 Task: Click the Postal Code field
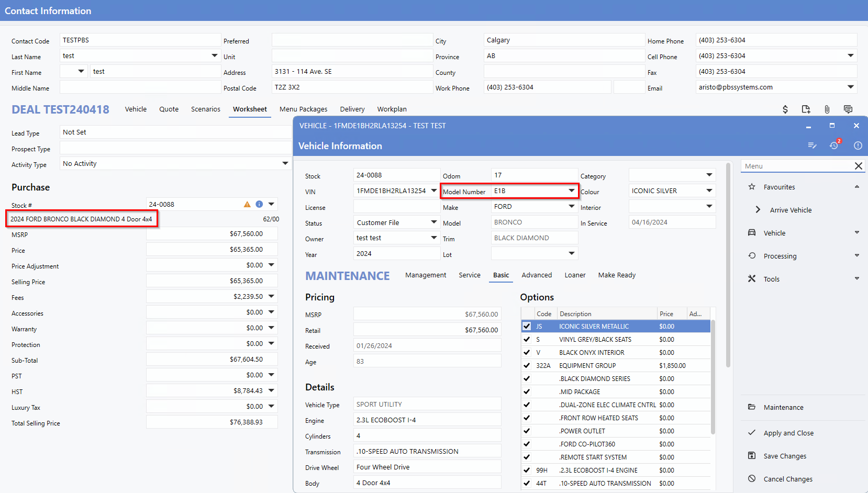[352, 87]
